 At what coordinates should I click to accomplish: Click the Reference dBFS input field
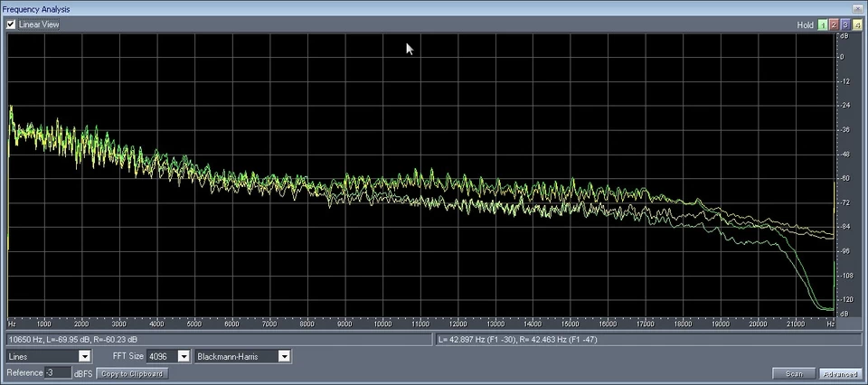click(x=58, y=373)
